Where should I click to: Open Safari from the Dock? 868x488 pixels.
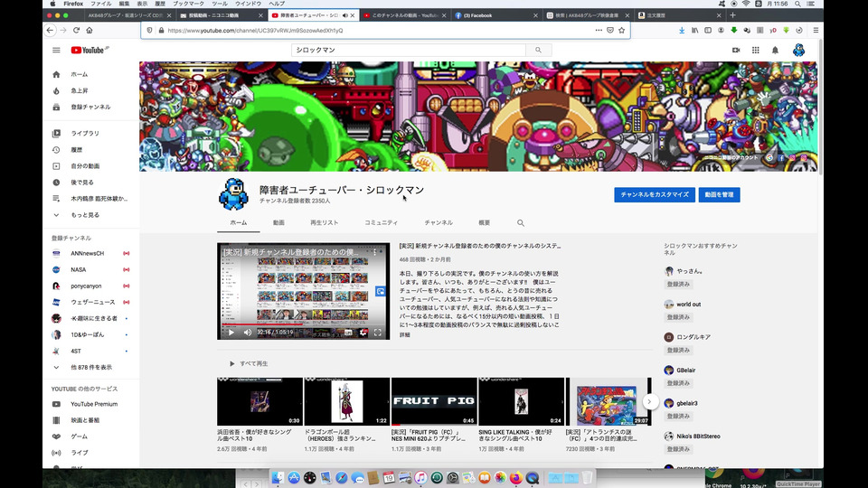pyautogui.click(x=342, y=477)
